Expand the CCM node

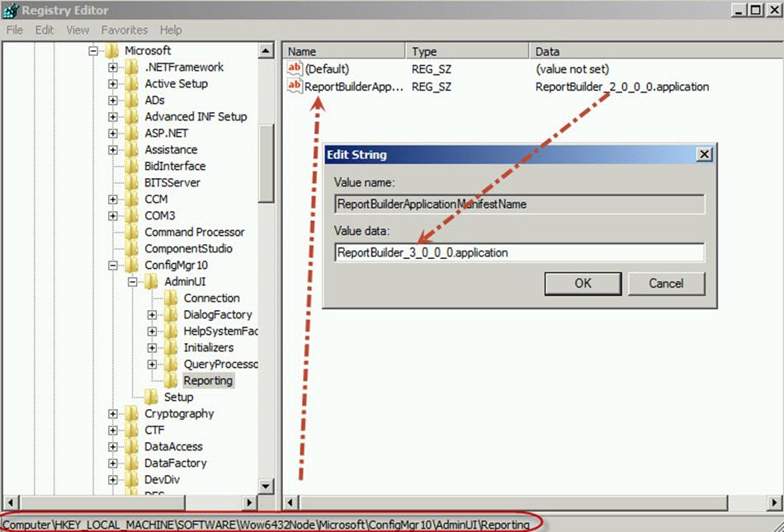tap(113, 199)
